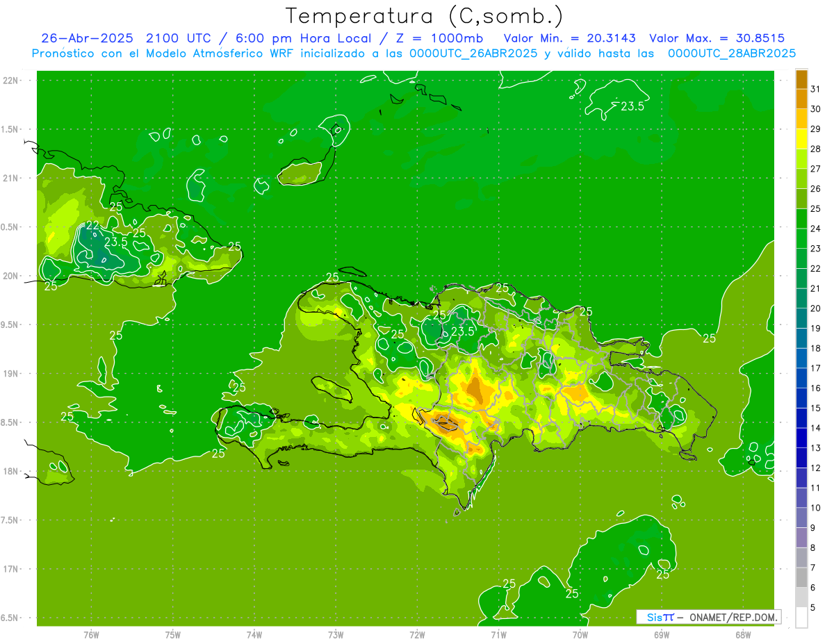Click the '68W' longitude axis label
Viewport: 834px width, 644px height.
pyautogui.click(x=743, y=635)
